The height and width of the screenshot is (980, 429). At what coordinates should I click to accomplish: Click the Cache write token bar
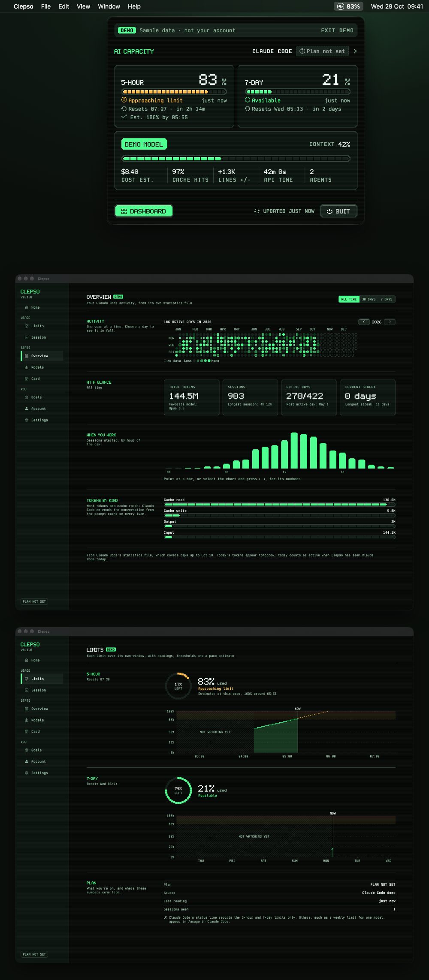click(x=279, y=515)
